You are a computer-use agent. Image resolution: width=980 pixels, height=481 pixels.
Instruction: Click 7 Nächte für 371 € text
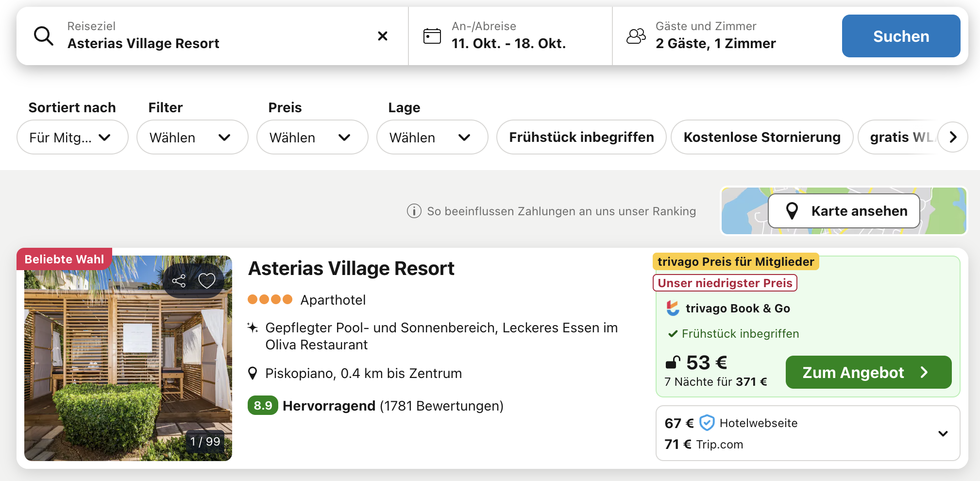pos(716,382)
